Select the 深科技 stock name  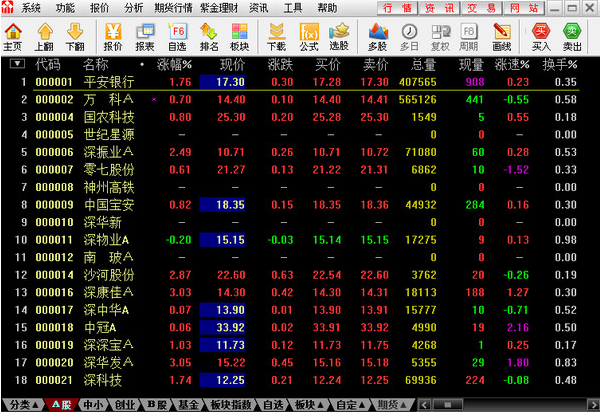[x=103, y=380]
